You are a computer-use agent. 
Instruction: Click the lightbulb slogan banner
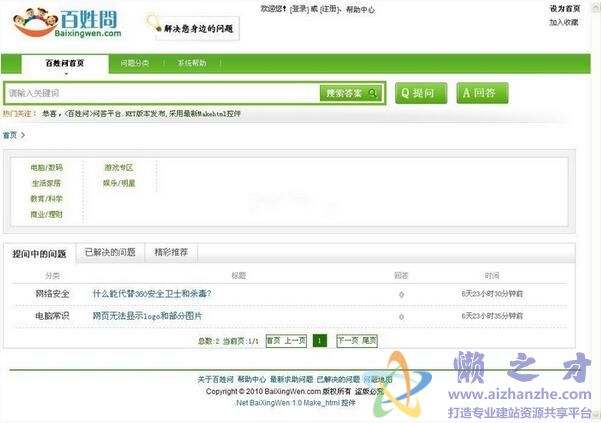click(x=190, y=25)
